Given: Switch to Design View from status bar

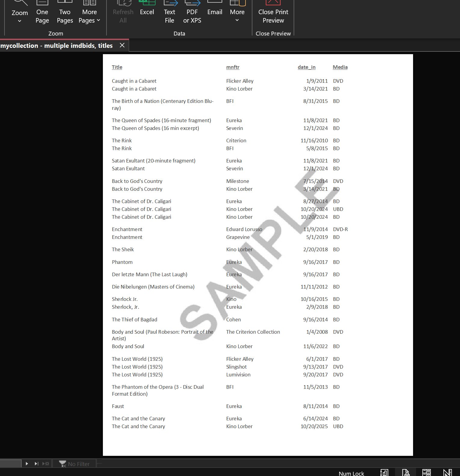Looking at the screenshot, I should 448,472.
